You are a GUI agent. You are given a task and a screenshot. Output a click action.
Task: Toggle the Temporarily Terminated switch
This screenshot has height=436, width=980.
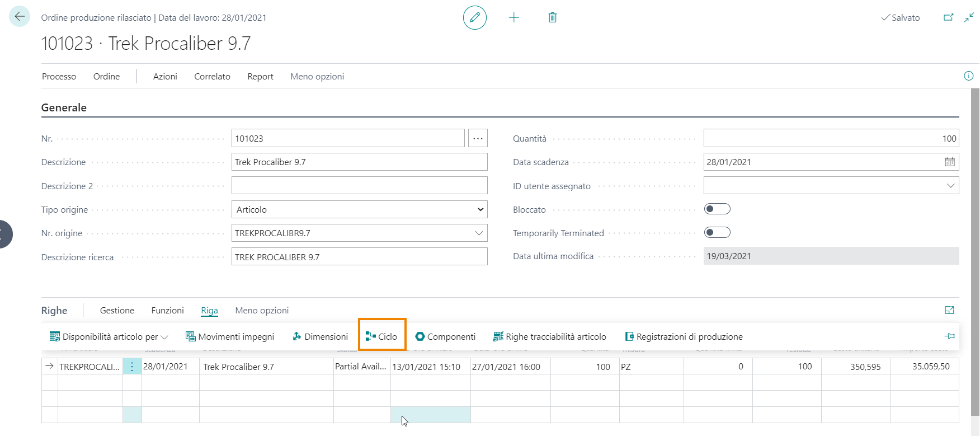click(x=717, y=232)
